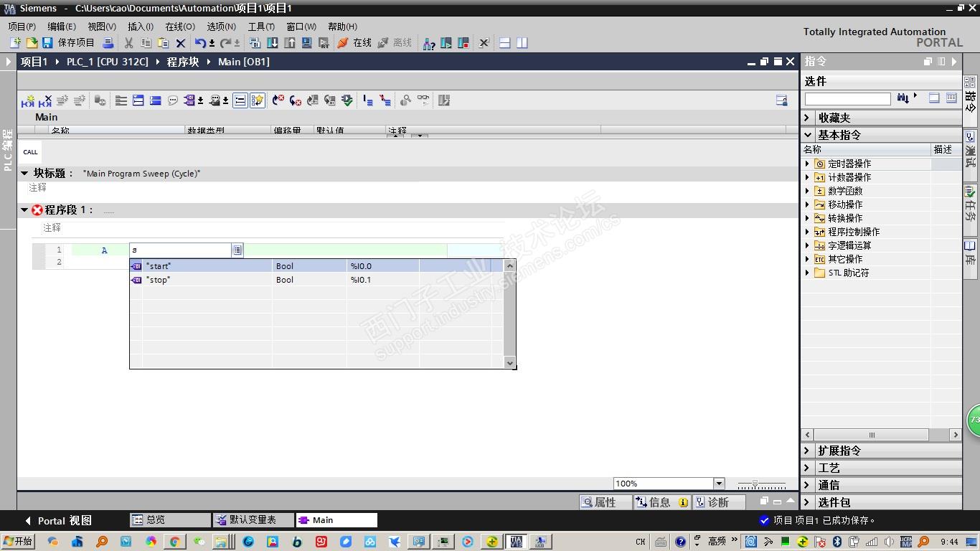The height and width of the screenshot is (551, 980).
Task: Click the upload from device icon
Action: click(289, 43)
